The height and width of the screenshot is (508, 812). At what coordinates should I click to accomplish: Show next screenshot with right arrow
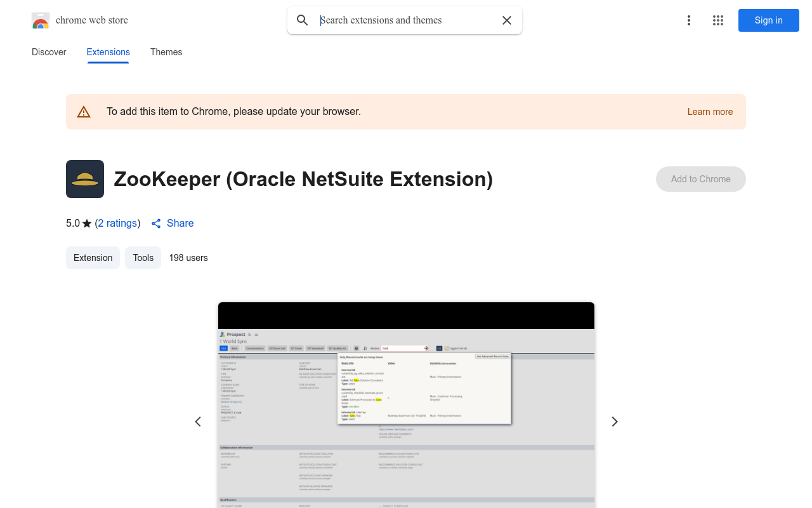614,422
